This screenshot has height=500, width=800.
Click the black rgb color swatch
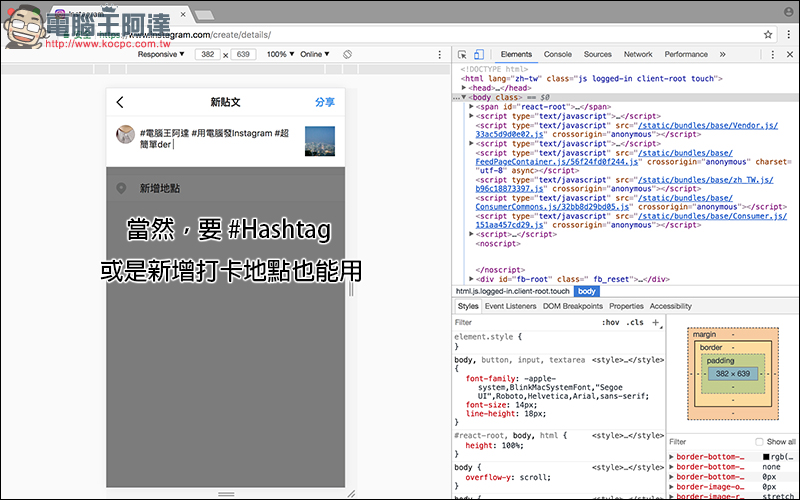click(766, 457)
